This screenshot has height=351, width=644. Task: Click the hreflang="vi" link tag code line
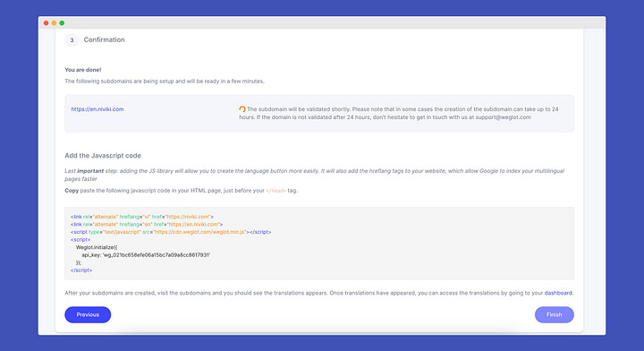[142, 217]
